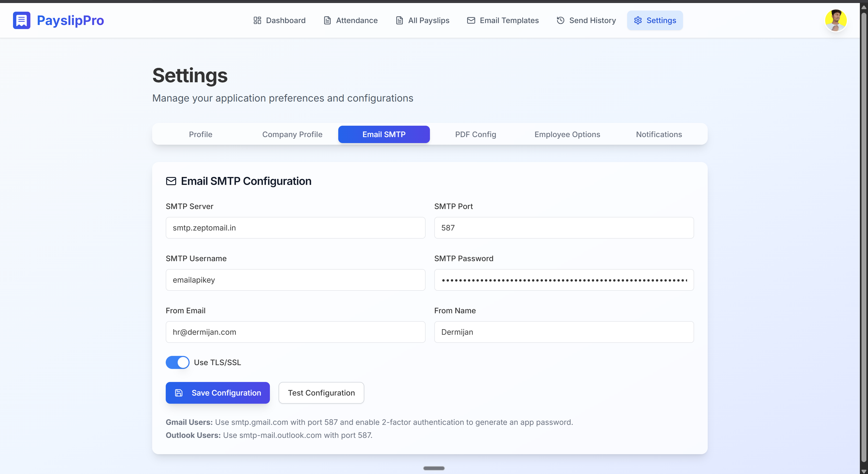This screenshot has height=474, width=868.
Task: Disable the Use TLS/SSL switch
Action: point(178,362)
